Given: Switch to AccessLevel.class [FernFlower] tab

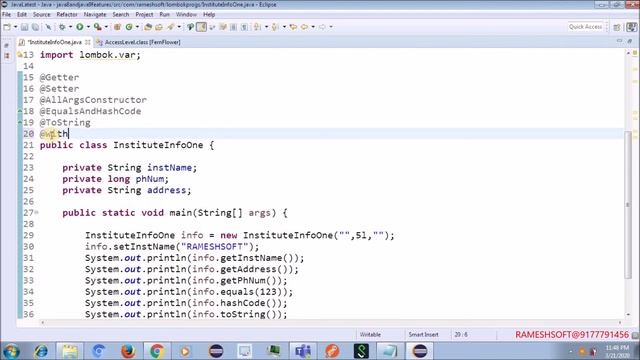Looking at the screenshot, I should (138, 42).
